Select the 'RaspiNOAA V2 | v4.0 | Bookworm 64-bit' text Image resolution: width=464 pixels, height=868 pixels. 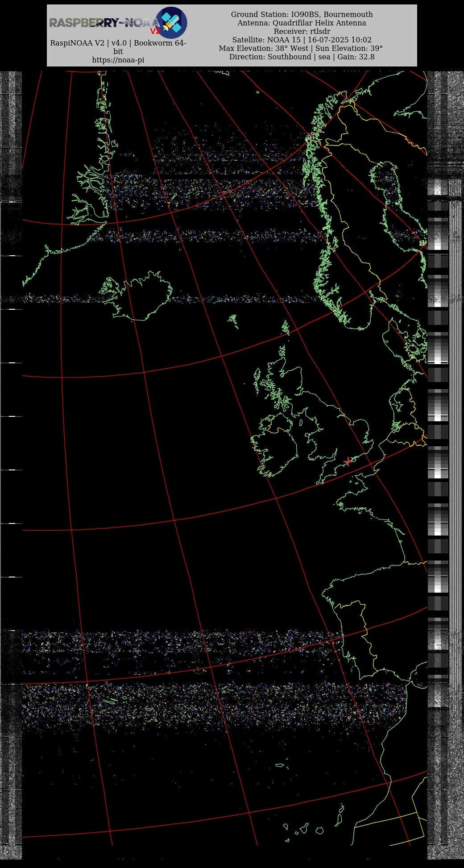118,47
